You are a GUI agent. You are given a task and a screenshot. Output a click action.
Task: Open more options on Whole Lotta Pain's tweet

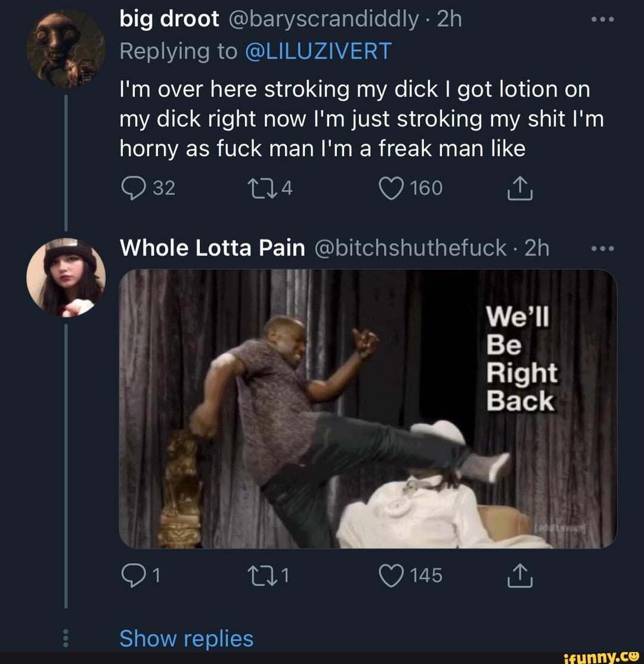click(x=602, y=248)
